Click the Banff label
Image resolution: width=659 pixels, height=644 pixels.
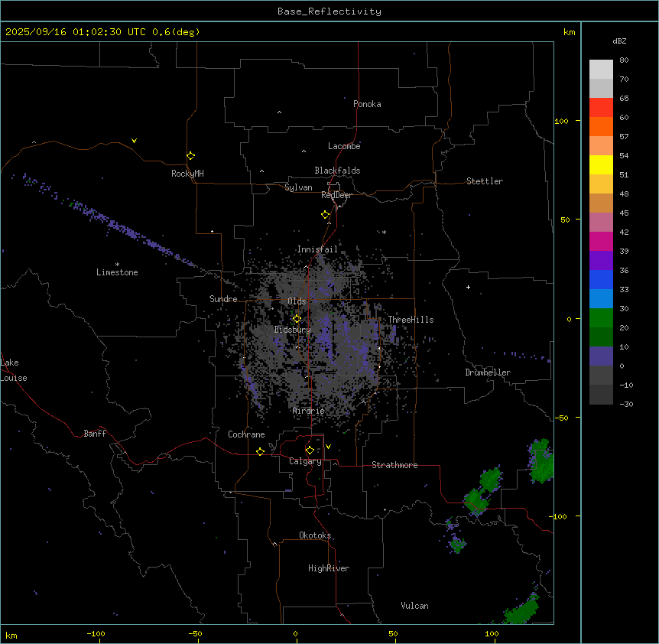click(x=95, y=434)
